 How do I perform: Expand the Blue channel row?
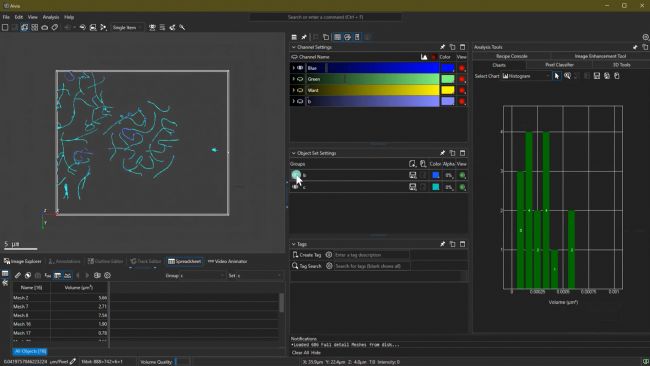[x=293, y=68]
